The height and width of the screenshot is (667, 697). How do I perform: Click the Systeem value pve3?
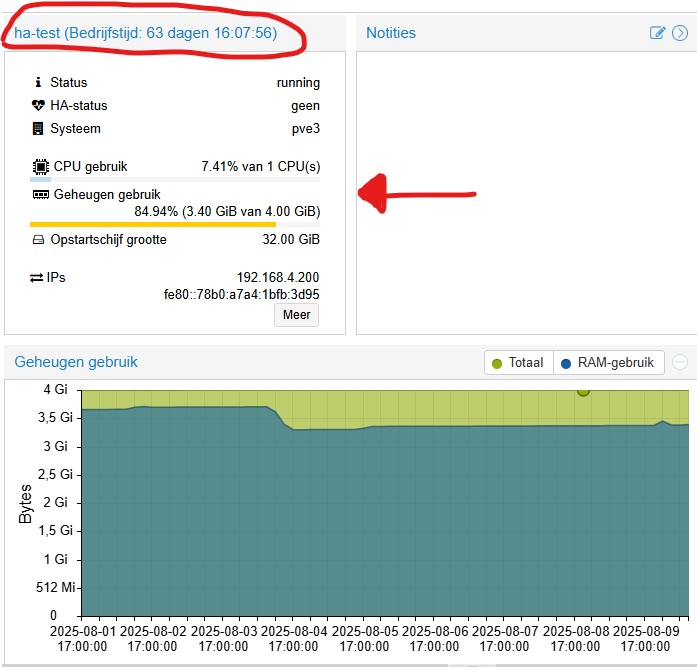point(305,128)
